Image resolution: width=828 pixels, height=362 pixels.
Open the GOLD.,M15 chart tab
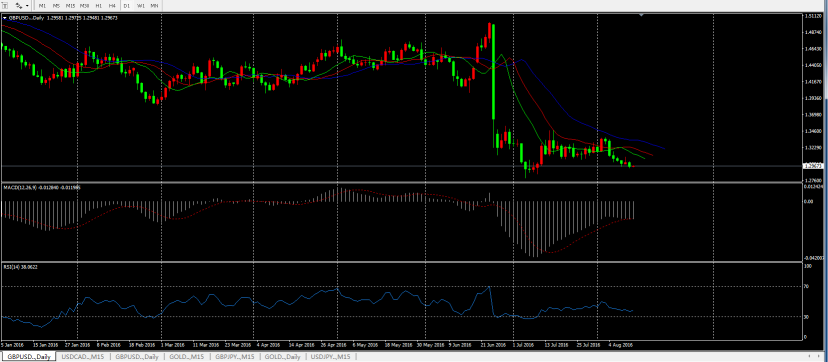(x=186, y=357)
